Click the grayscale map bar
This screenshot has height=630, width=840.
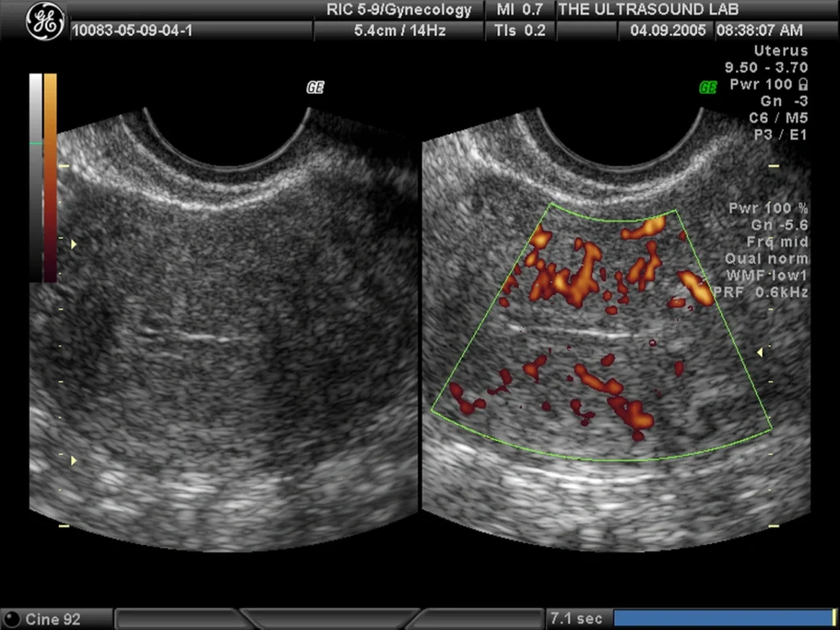pos(35,178)
